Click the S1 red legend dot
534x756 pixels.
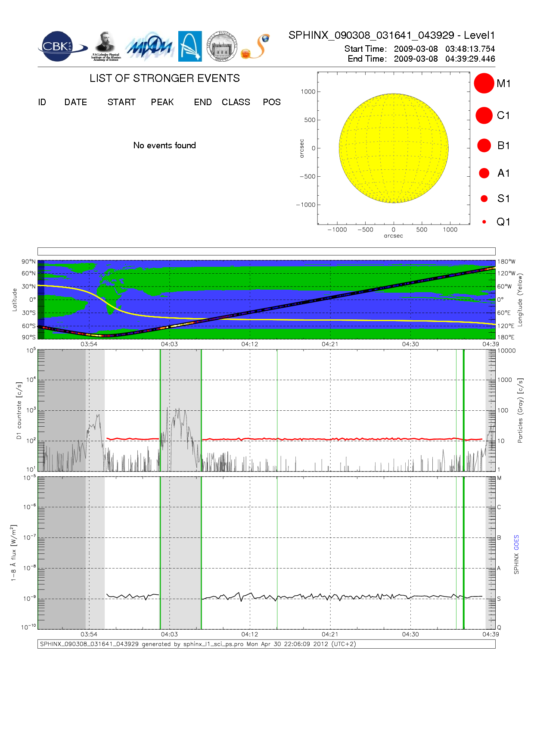click(x=484, y=199)
